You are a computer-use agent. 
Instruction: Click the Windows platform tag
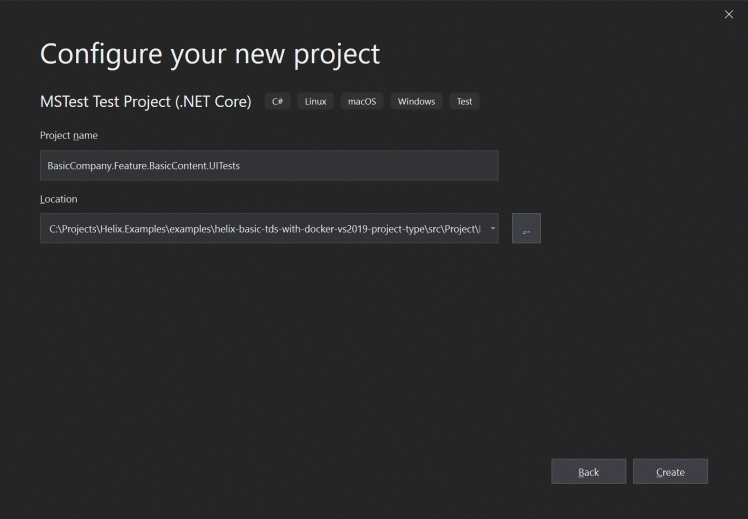pyautogui.click(x=416, y=102)
